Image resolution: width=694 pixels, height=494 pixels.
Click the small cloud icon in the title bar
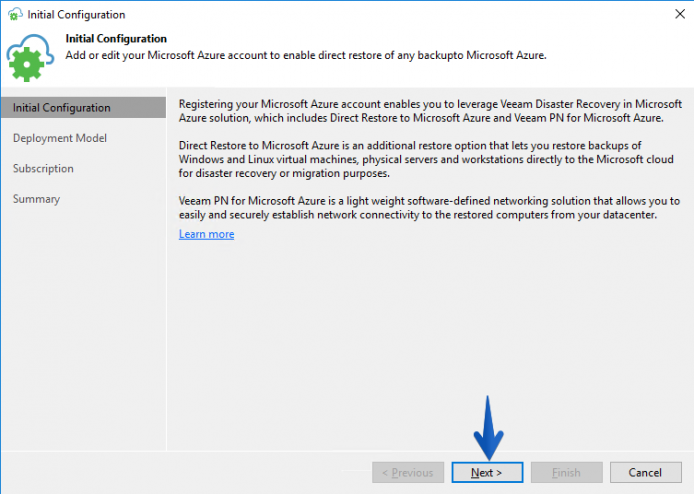pyautogui.click(x=15, y=14)
